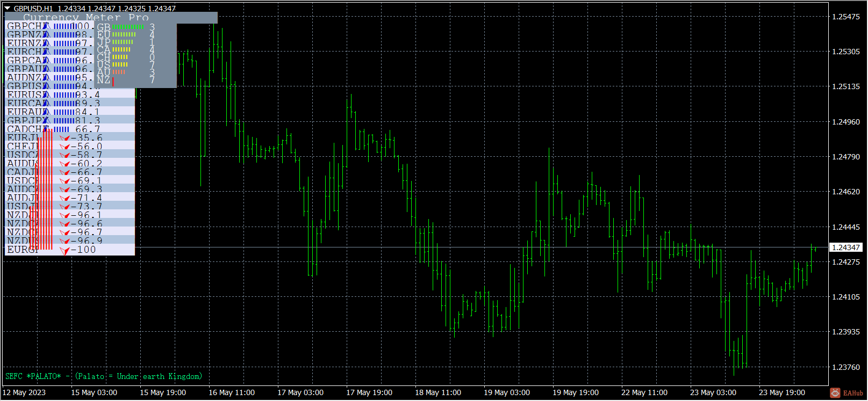Select the AUDNZD pair row
The image size is (868, 401).
(49, 78)
